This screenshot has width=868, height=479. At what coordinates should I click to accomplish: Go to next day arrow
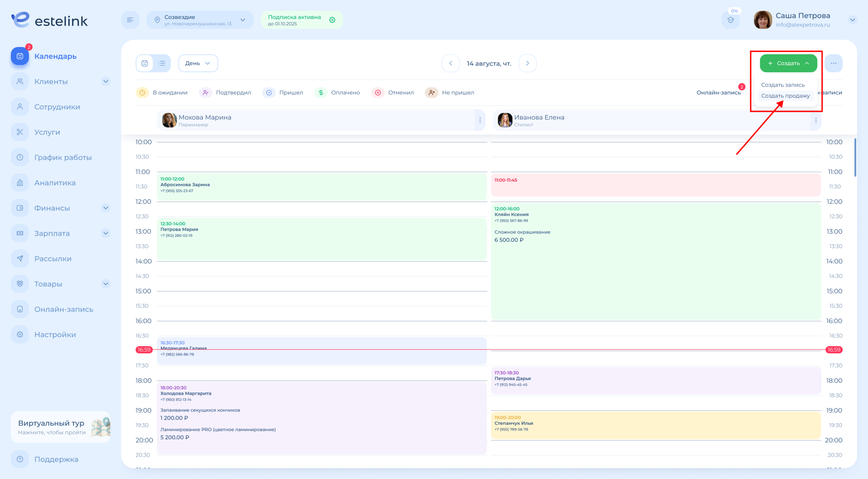click(x=527, y=63)
